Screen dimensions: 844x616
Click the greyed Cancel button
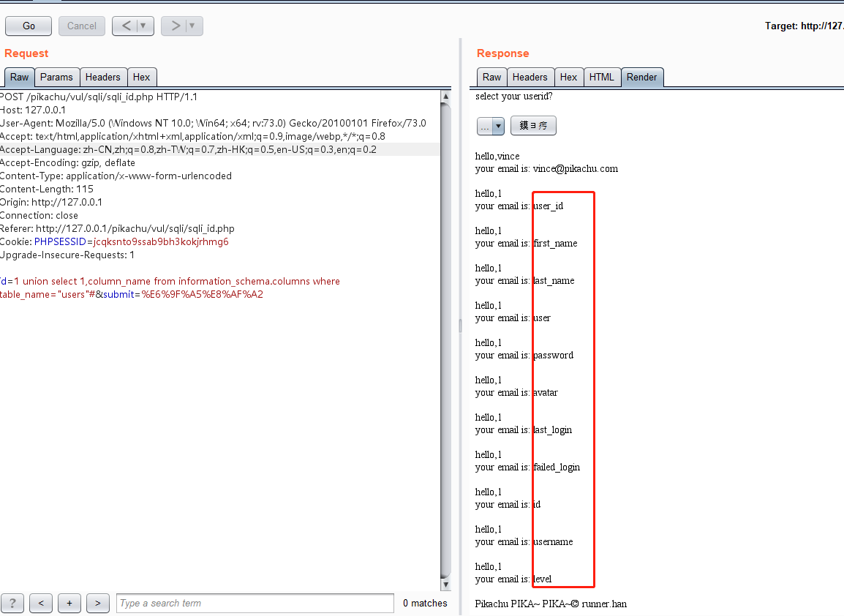click(x=82, y=26)
